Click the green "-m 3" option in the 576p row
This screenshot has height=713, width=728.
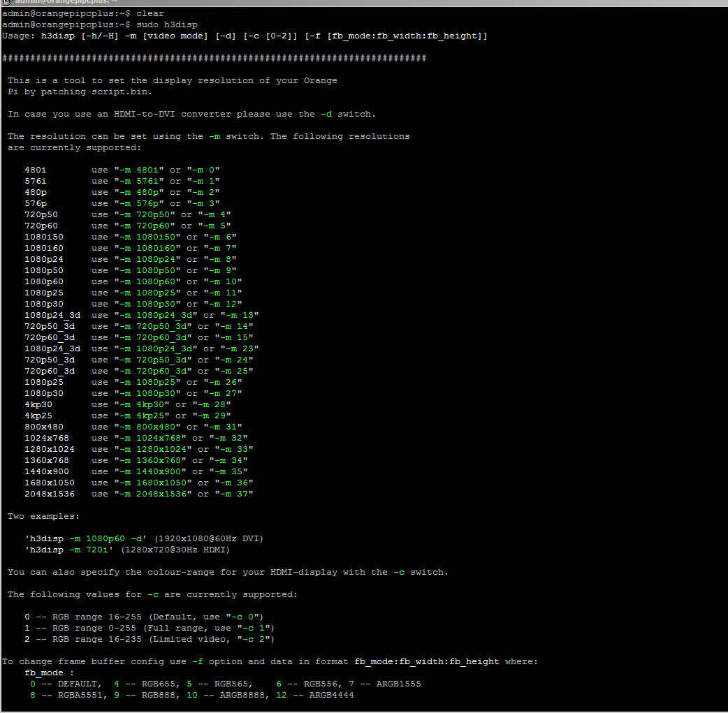203,203
